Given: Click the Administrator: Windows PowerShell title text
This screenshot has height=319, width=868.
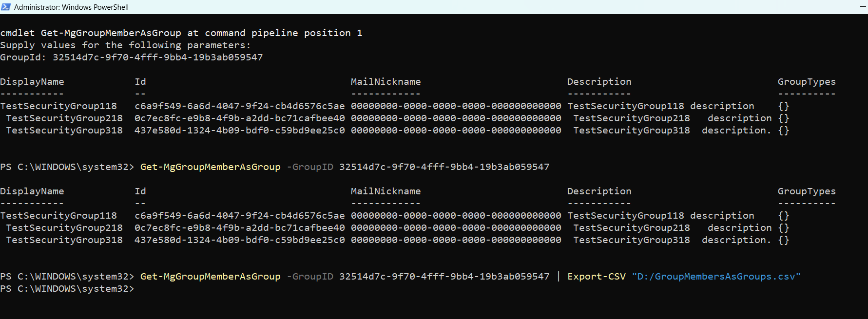Looking at the screenshot, I should [x=71, y=7].
